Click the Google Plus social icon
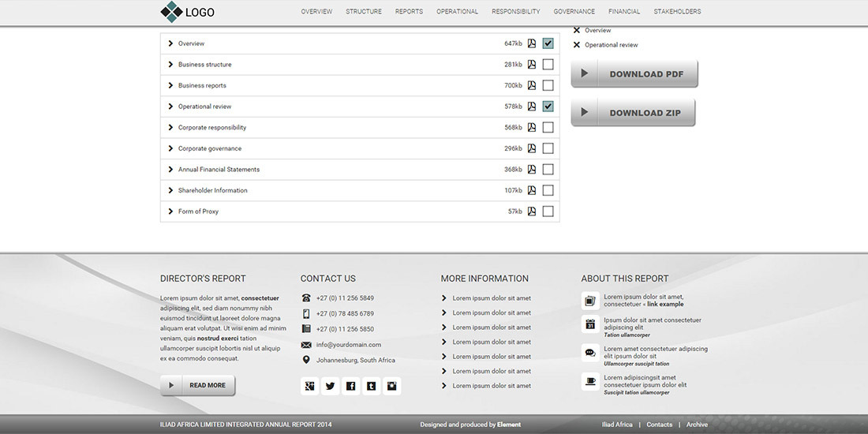 309,386
